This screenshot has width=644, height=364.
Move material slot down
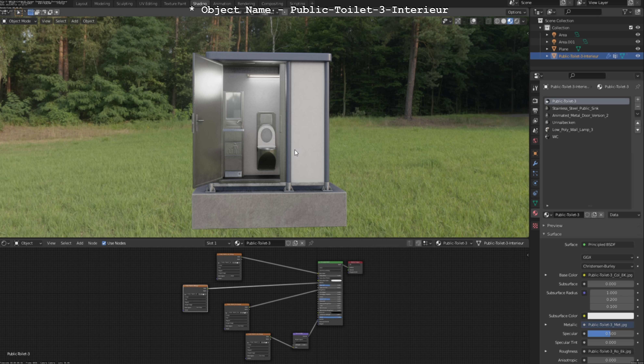638,130
